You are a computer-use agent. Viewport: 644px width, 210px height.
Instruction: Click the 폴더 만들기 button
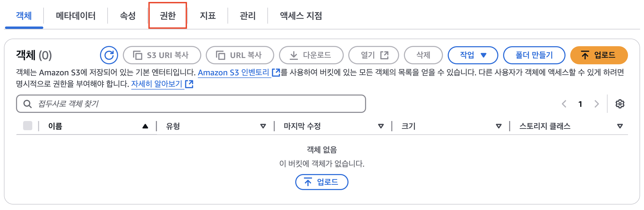tap(534, 55)
